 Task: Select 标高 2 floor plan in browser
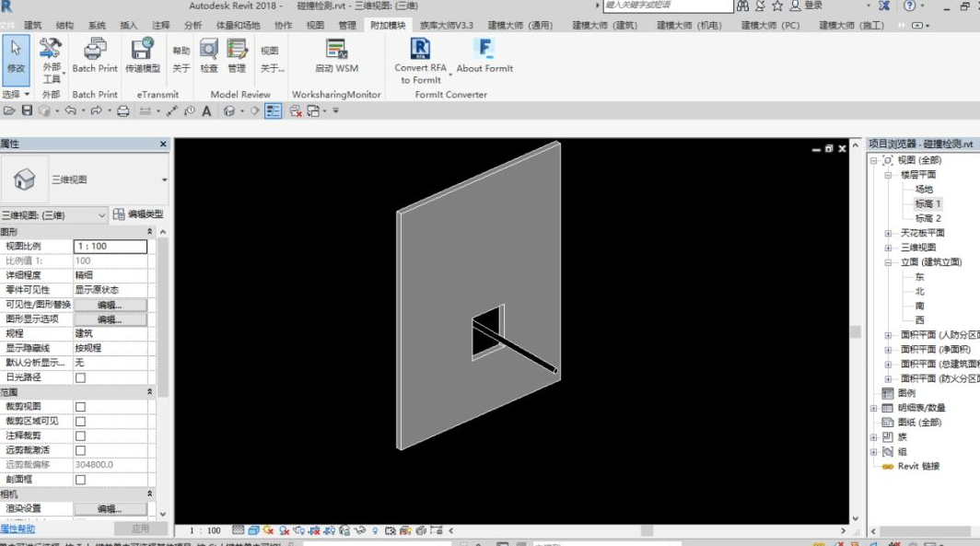tap(928, 218)
